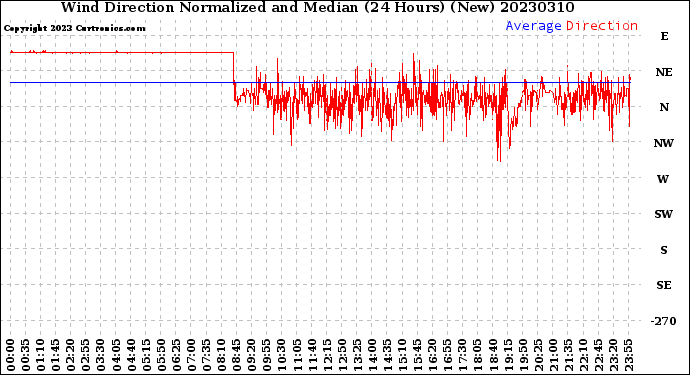Click the 21:00 time axis label

coord(553,355)
